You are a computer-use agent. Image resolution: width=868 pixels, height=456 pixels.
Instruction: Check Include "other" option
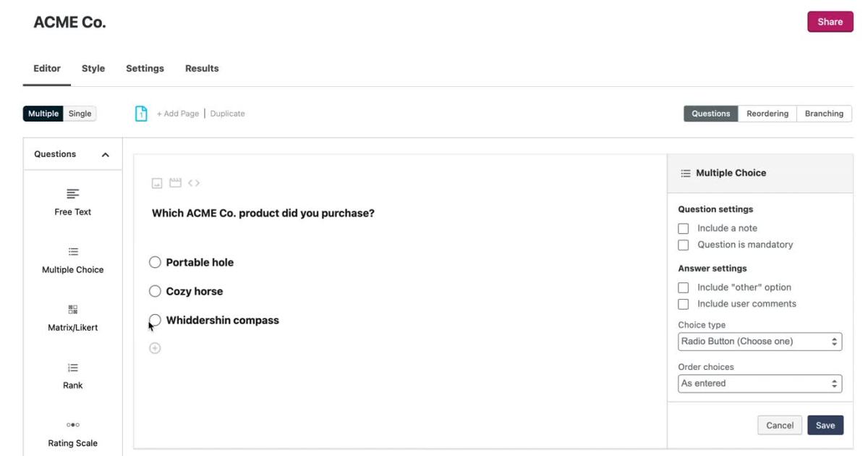[684, 288]
